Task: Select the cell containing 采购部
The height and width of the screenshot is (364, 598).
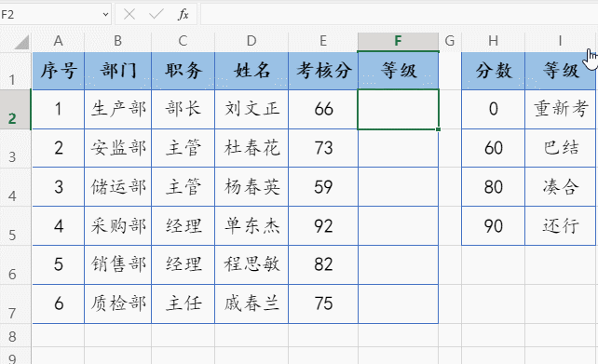Action: point(118,226)
